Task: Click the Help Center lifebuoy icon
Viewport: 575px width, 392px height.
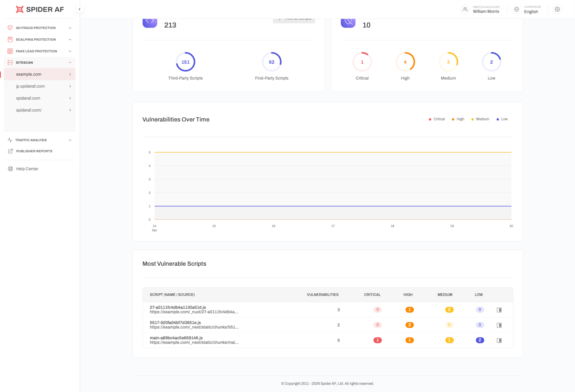Action: tap(10, 169)
